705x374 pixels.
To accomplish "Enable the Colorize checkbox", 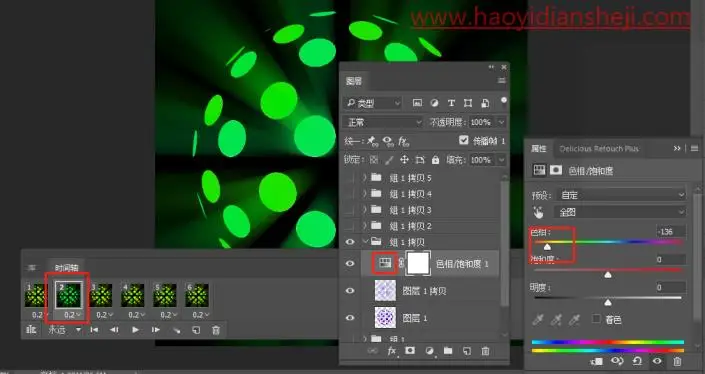I will coord(596,319).
